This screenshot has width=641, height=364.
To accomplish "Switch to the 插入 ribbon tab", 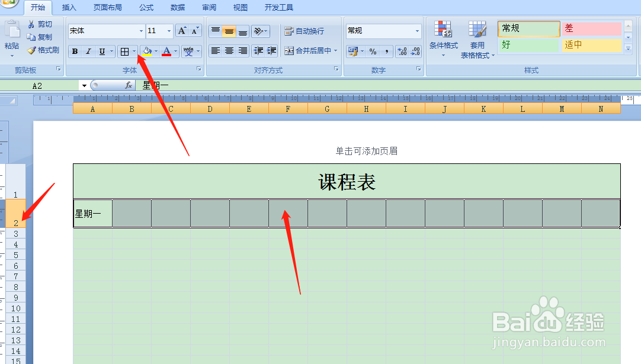I will pos(68,8).
